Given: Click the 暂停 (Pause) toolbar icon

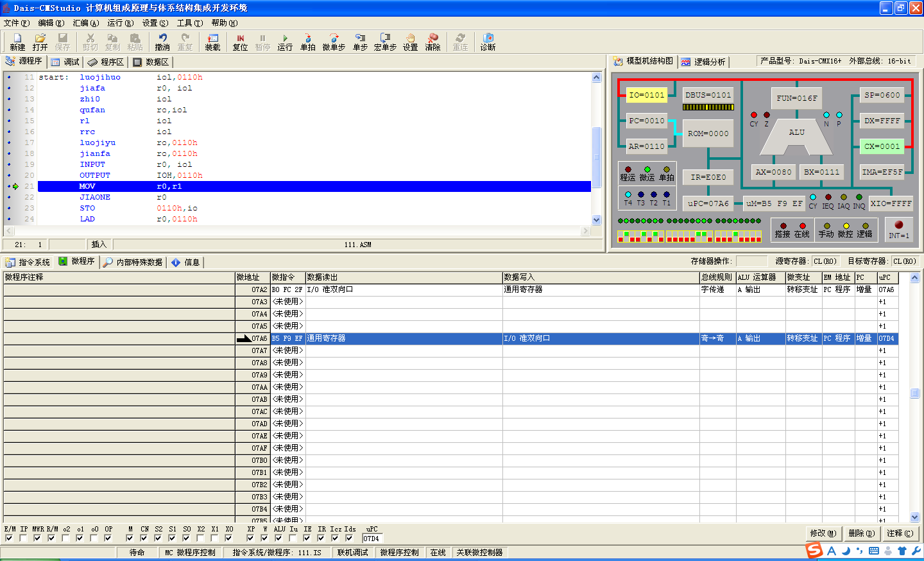Looking at the screenshot, I should coord(262,42).
